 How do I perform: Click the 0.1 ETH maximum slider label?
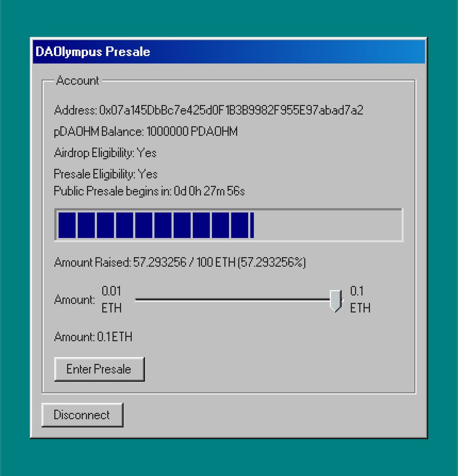pos(360,299)
